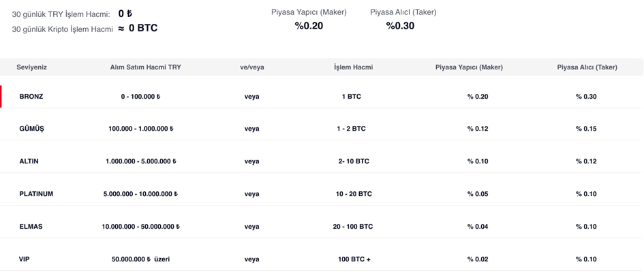Click the PLATINUM level label
This screenshot has width=644, height=275.
(x=36, y=194)
